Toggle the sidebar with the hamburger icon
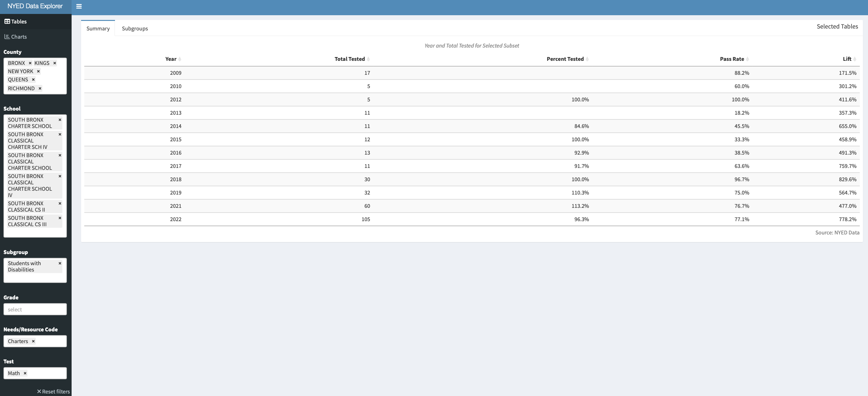The height and width of the screenshot is (396, 868). (79, 6)
